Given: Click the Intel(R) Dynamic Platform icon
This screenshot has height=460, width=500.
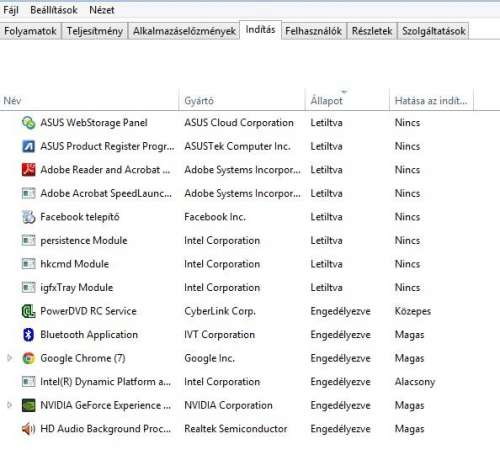Looking at the screenshot, I should [28, 382].
